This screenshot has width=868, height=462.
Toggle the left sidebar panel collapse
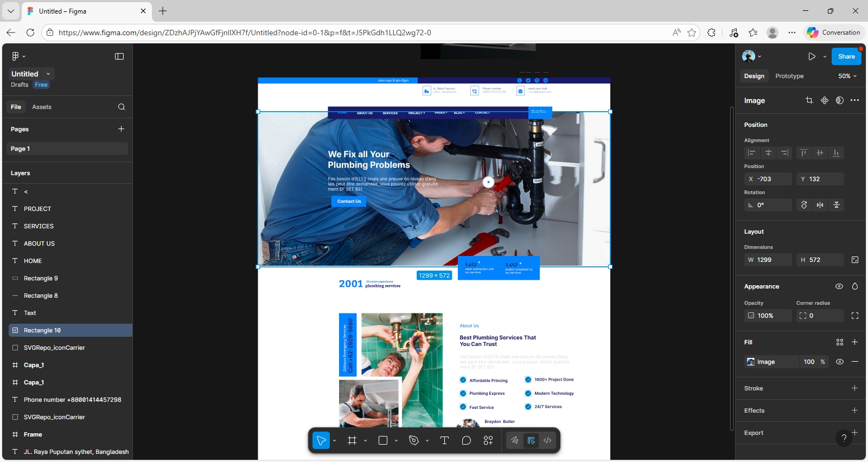click(x=119, y=56)
